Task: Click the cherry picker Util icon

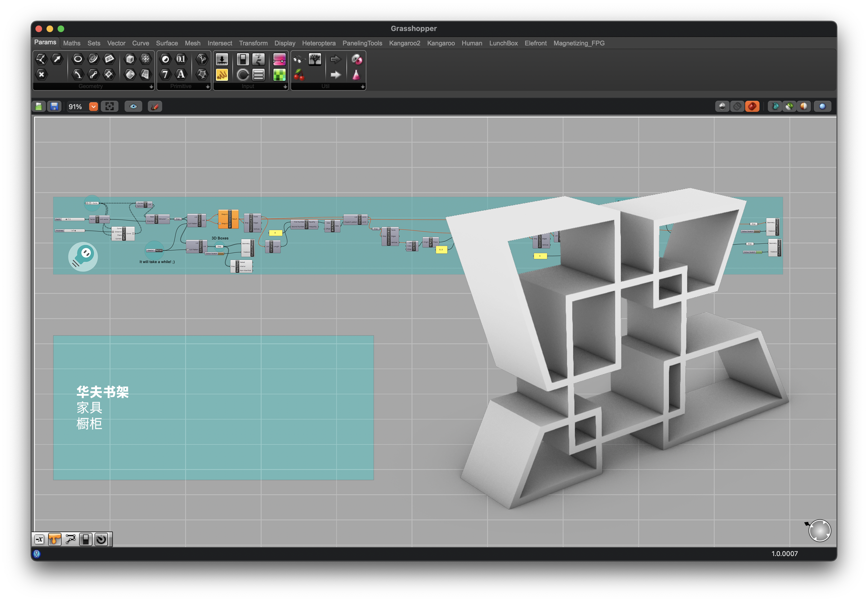Action: (x=299, y=75)
